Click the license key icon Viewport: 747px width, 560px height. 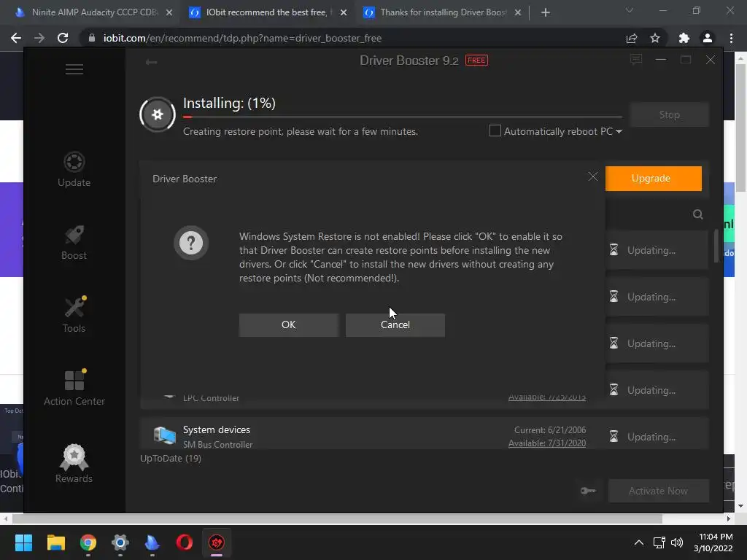(588, 491)
